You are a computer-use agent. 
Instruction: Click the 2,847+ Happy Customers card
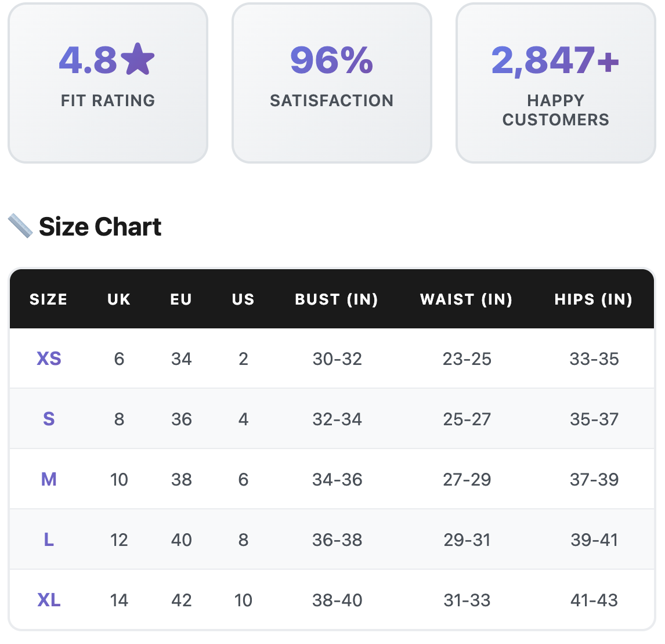(x=555, y=83)
